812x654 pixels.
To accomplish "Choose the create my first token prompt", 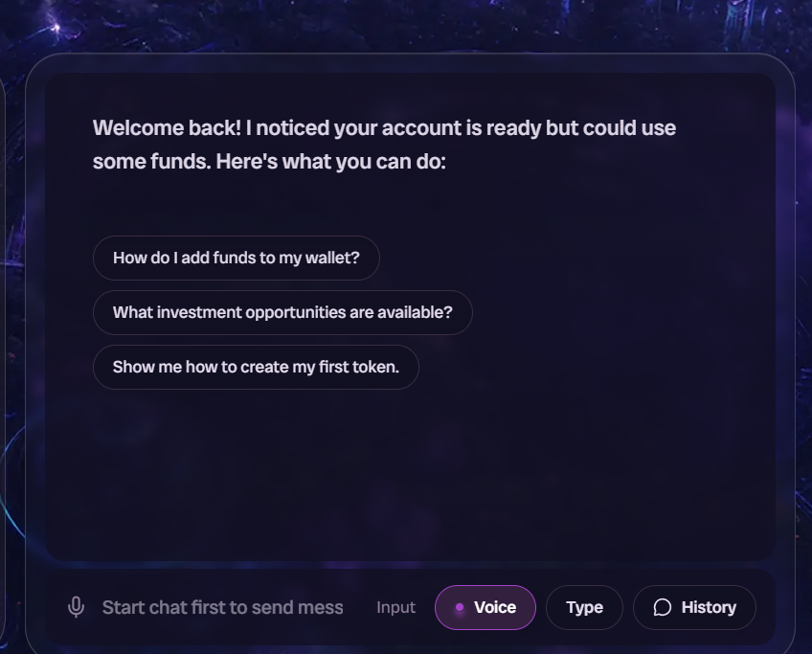I will pyautogui.click(x=256, y=367).
